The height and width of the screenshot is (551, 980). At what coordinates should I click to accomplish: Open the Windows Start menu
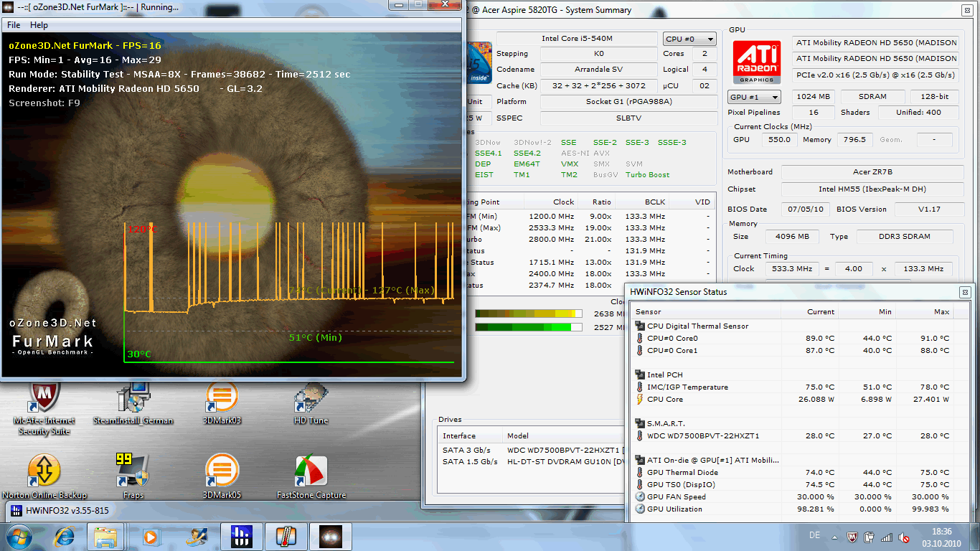click(x=19, y=537)
